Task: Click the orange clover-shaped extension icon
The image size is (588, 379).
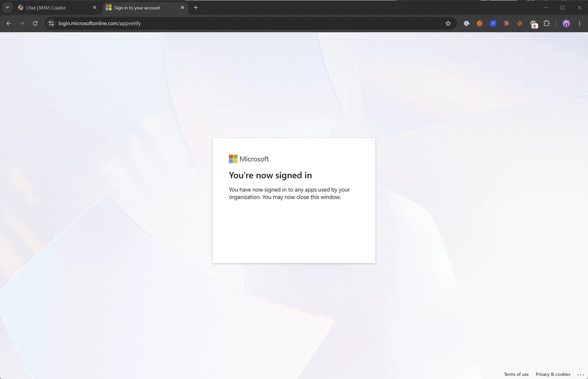Action: tap(520, 24)
